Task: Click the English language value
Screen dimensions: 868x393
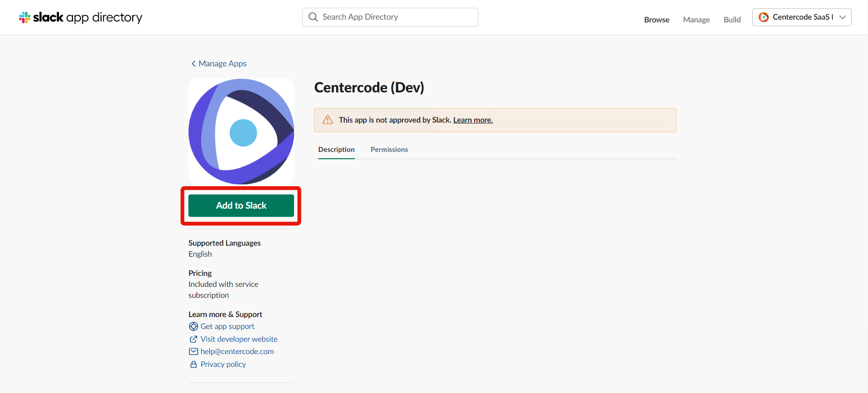Action: (200, 254)
